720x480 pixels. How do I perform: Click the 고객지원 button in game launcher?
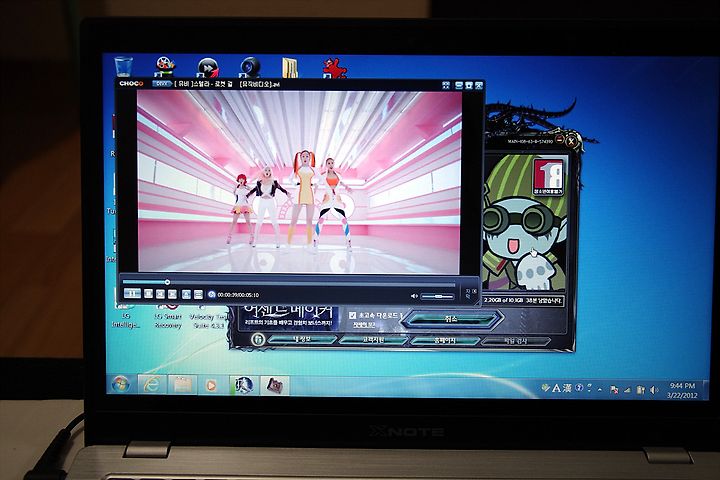coord(372,340)
